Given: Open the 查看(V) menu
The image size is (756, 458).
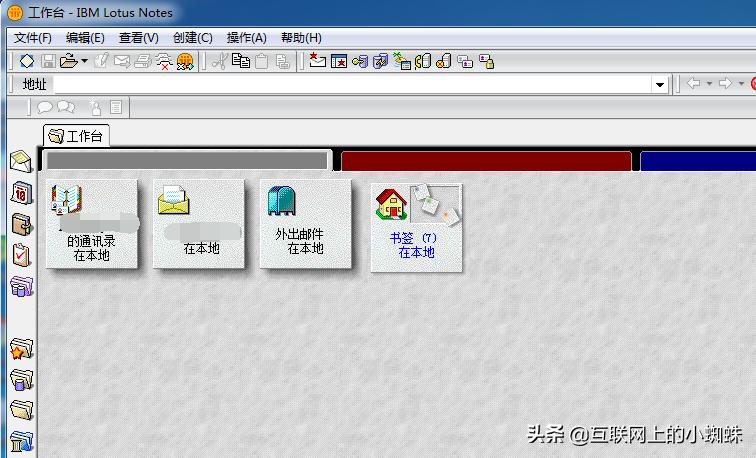Looking at the screenshot, I should coord(139,38).
